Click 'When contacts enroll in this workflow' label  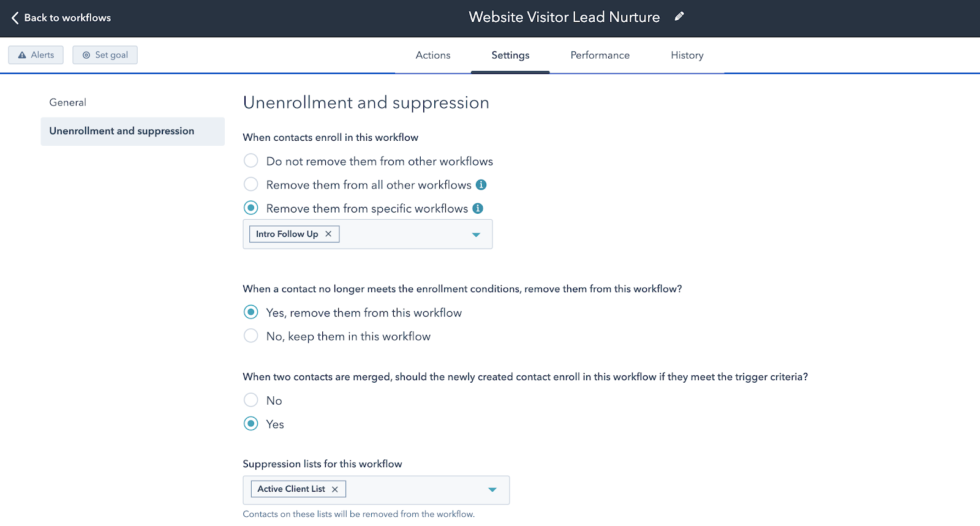[331, 138]
